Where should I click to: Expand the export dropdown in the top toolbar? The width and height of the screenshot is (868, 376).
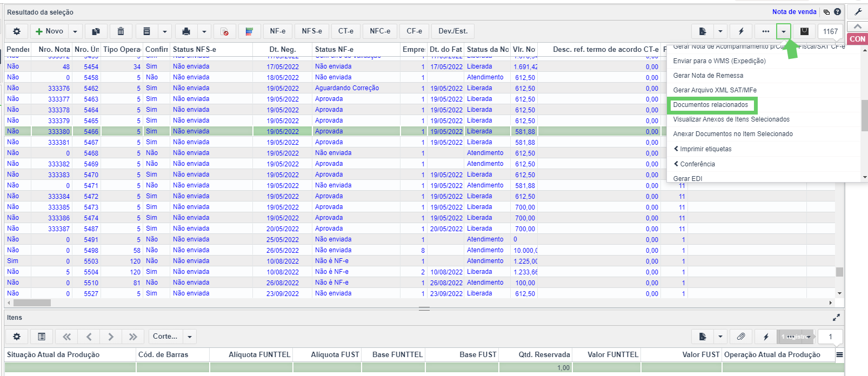tap(720, 31)
